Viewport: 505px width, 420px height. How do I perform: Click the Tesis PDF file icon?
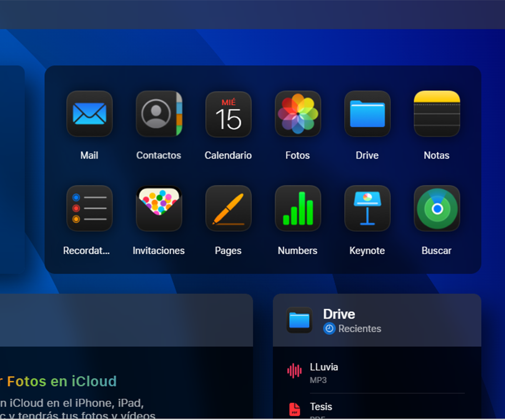point(295,409)
